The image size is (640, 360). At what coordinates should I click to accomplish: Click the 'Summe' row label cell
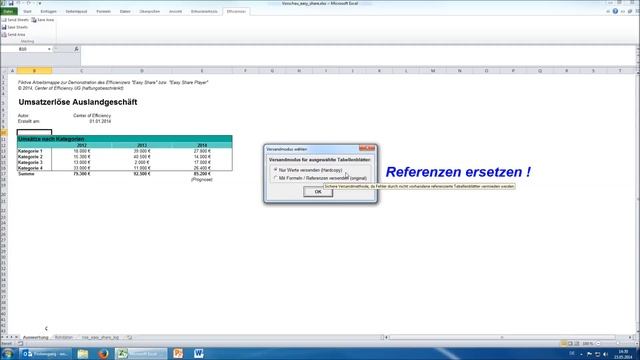pos(27,174)
